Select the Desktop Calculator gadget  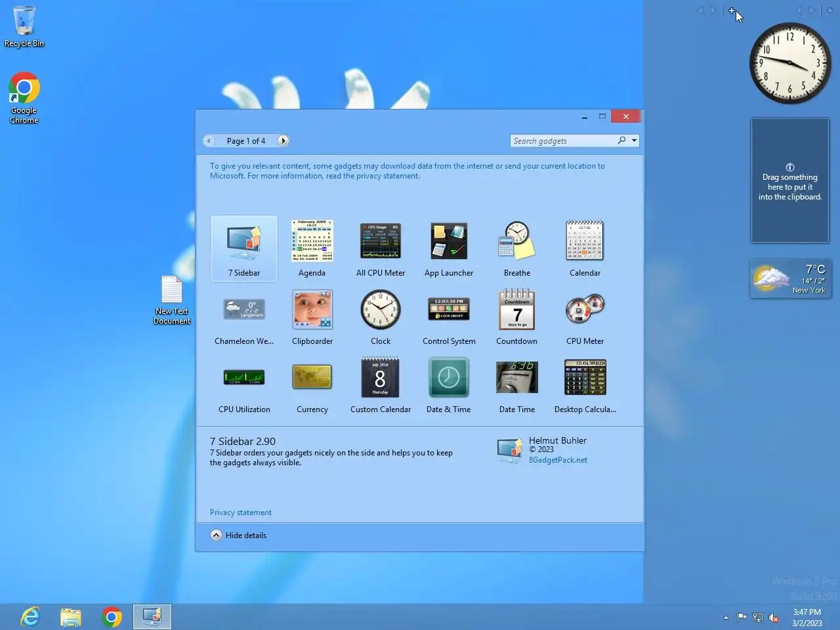tap(585, 385)
